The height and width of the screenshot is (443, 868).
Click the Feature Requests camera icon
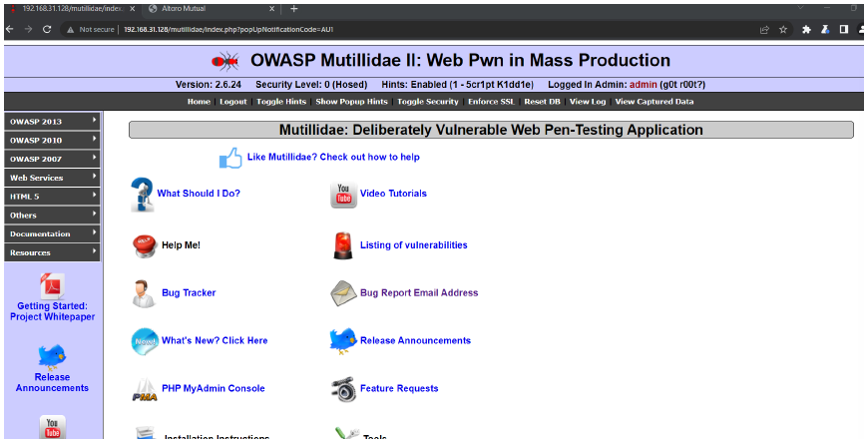(x=343, y=390)
